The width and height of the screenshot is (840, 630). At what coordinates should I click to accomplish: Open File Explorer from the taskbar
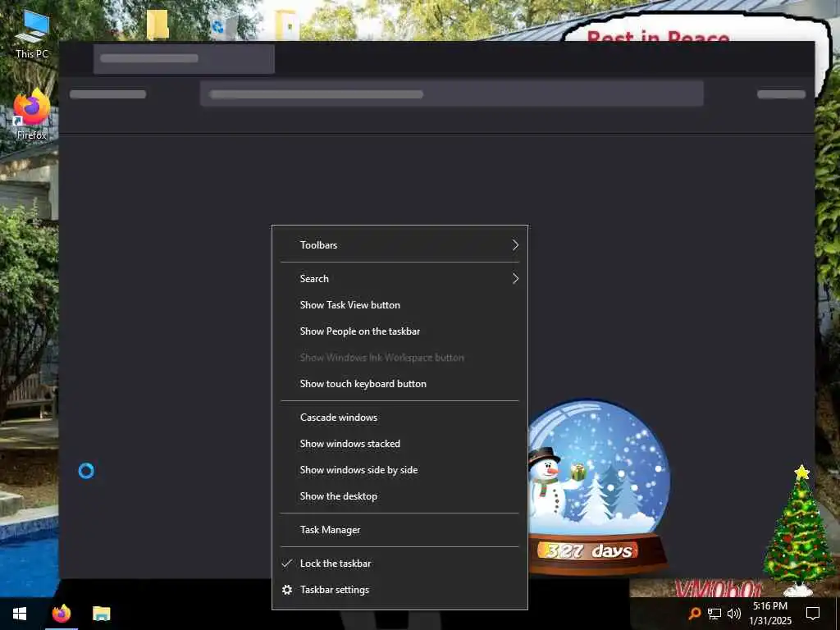101,614
